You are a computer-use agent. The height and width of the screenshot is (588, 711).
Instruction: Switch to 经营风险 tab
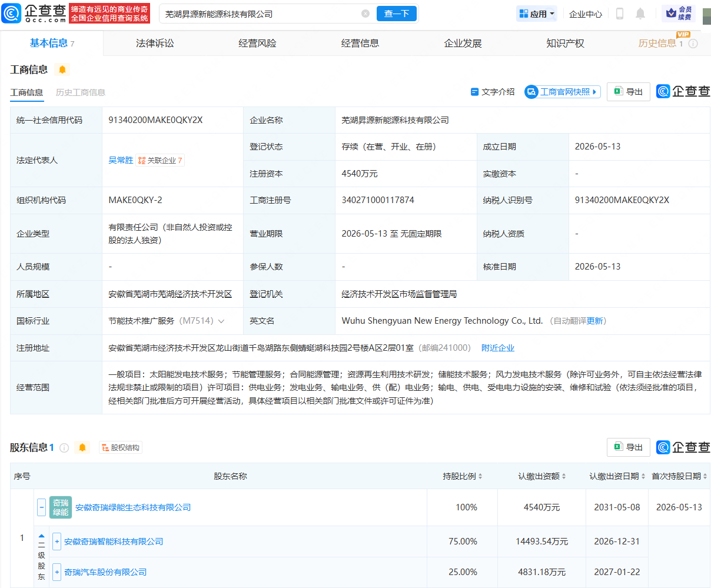(257, 44)
